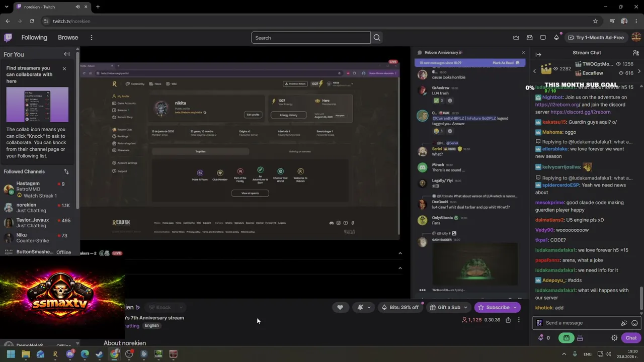This screenshot has height=362, width=644.
Task: Click the Twitch search field
Action: pyautogui.click(x=311, y=38)
